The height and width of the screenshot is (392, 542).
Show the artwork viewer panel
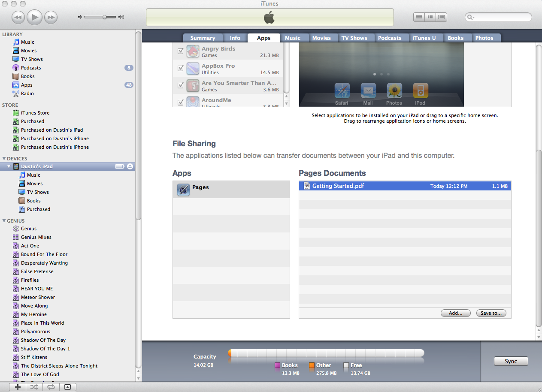click(67, 387)
